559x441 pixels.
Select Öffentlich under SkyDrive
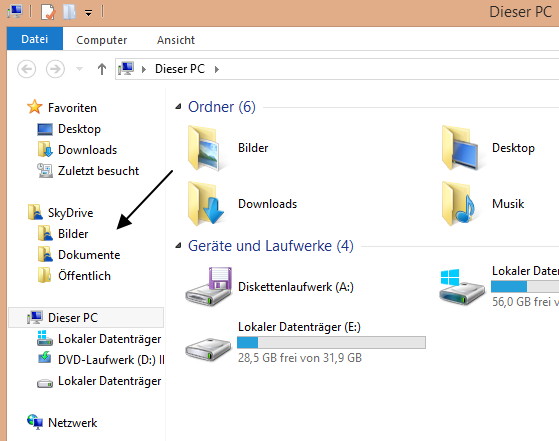84,276
